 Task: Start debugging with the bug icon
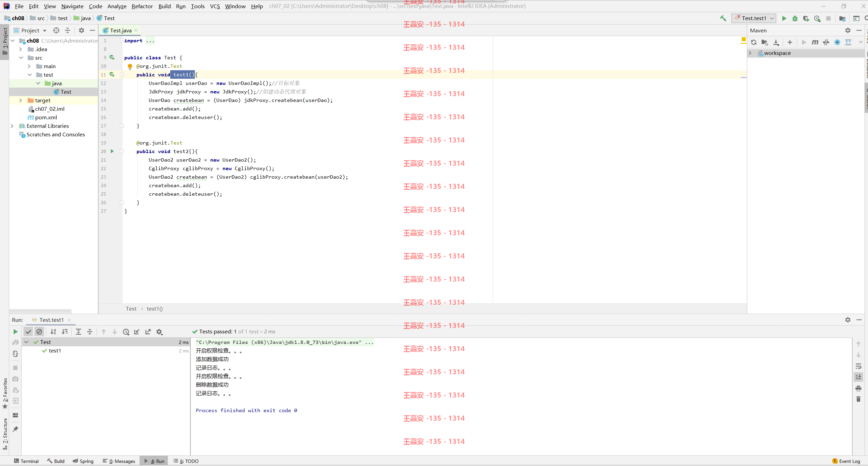pos(795,18)
